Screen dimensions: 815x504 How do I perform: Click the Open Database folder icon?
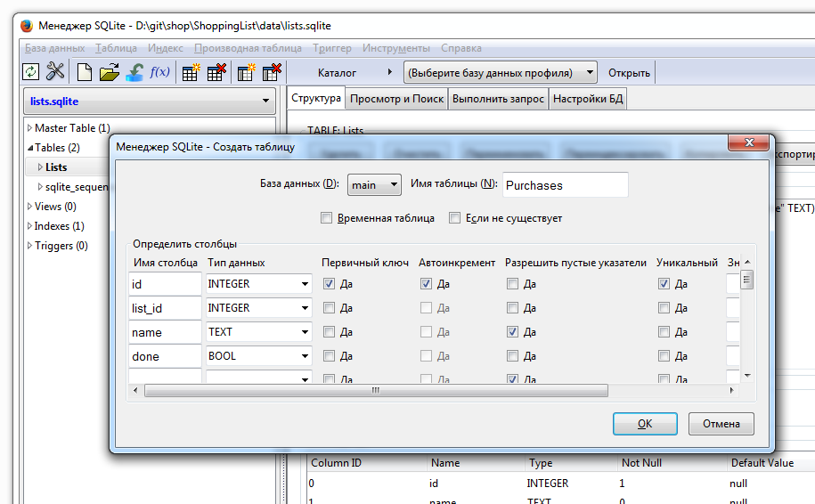[x=110, y=72]
